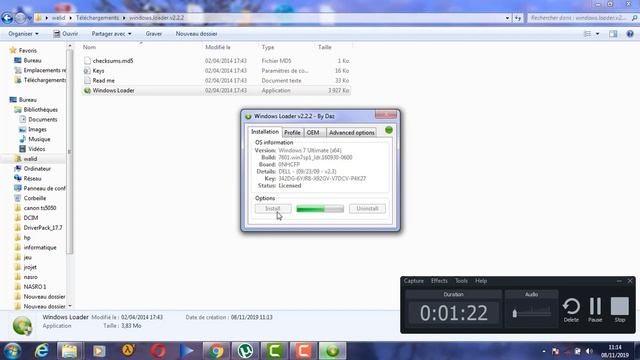Image resolution: width=640 pixels, height=360 pixels.
Task: Click Ouvrir in the Explorer toolbar
Action: click(x=65, y=34)
